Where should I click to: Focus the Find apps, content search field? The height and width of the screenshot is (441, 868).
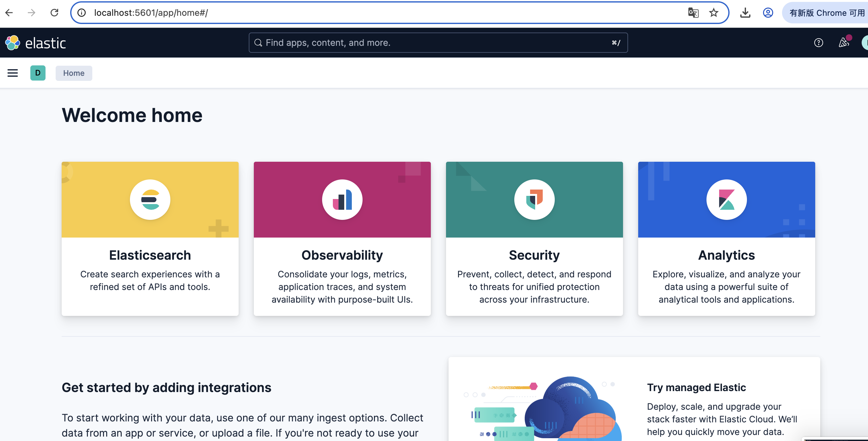click(438, 43)
